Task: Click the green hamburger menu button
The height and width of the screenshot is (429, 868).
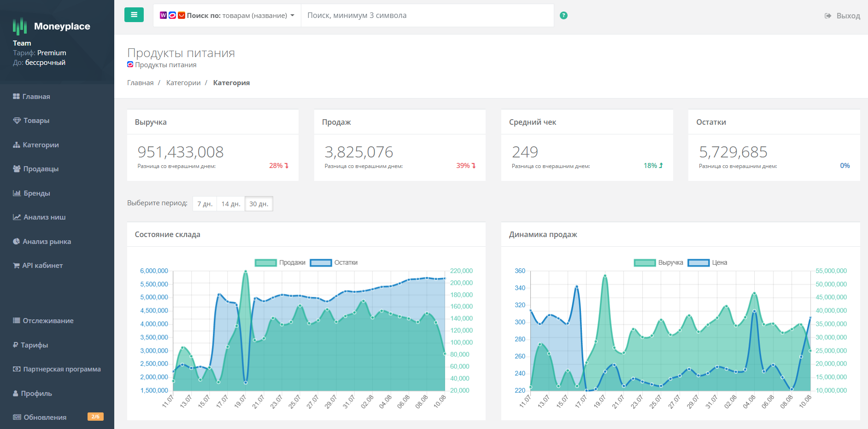Action: point(134,15)
